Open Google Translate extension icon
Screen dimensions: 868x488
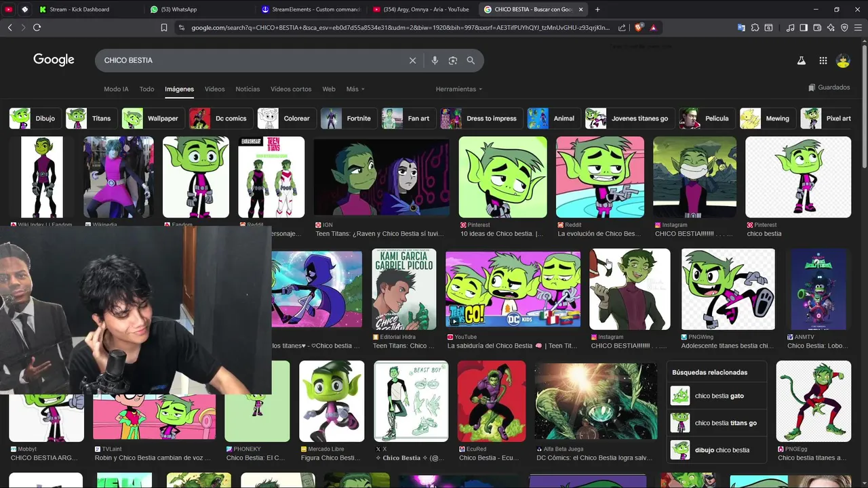click(x=741, y=28)
